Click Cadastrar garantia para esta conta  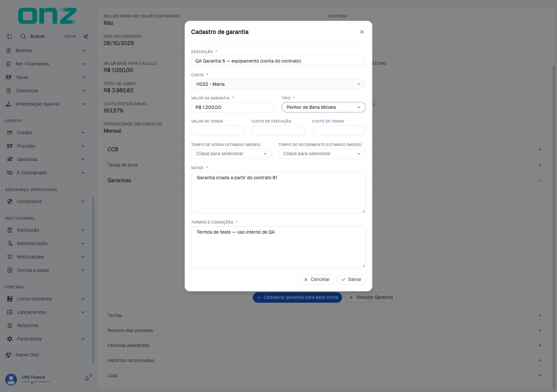(x=297, y=298)
